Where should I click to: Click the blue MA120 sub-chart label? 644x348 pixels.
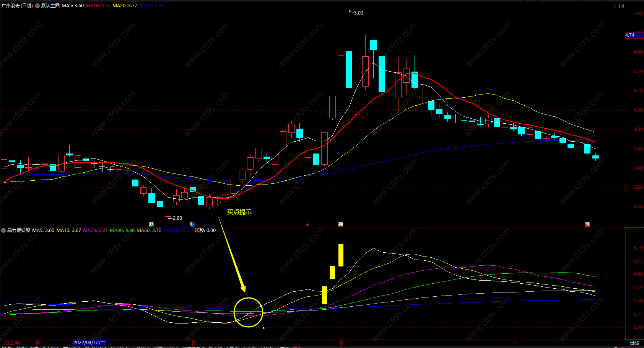point(177,230)
